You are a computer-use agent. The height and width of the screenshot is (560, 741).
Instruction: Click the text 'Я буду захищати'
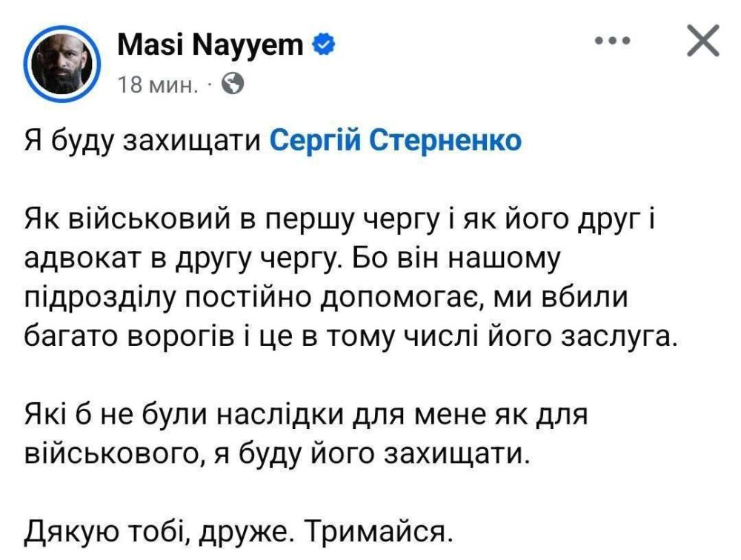coord(142,141)
